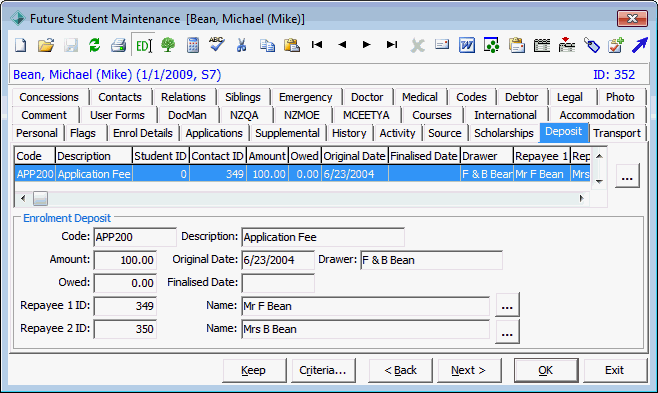Click the New record toolbar icon

[x=21, y=45]
